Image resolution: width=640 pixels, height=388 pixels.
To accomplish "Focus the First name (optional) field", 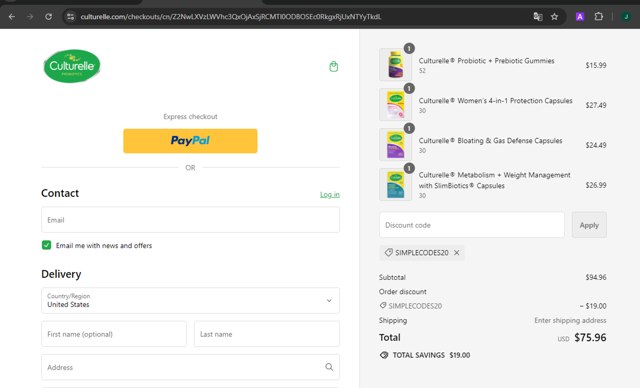I will (x=114, y=334).
